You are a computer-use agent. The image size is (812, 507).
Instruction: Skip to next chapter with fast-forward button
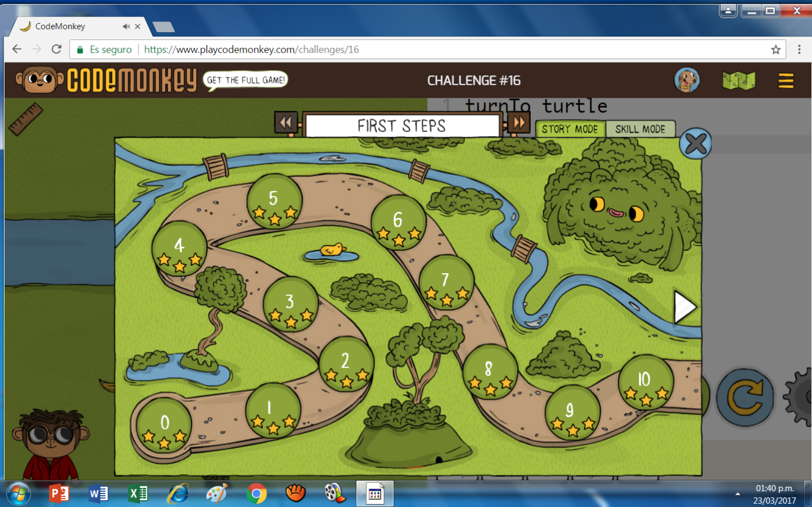coord(519,122)
